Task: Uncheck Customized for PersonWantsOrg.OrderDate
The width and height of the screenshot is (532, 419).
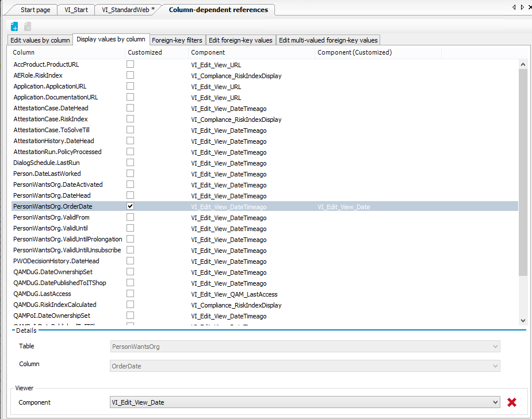Action: 131,206
